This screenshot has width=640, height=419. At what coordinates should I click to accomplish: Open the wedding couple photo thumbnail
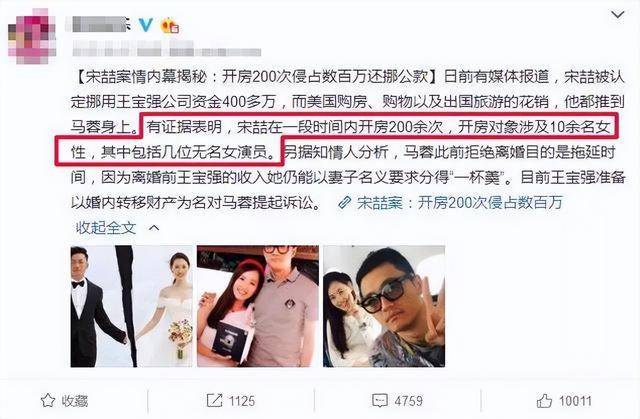click(131, 306)
